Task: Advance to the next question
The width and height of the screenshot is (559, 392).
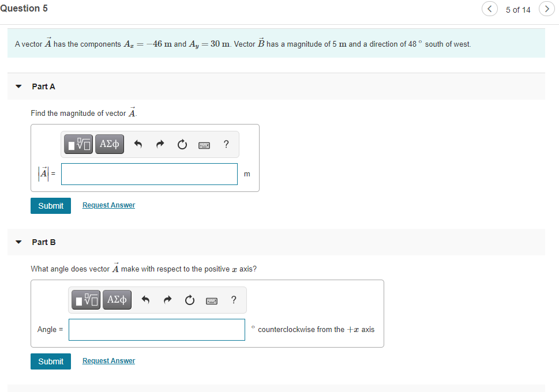Action: (x=546, y=9)
